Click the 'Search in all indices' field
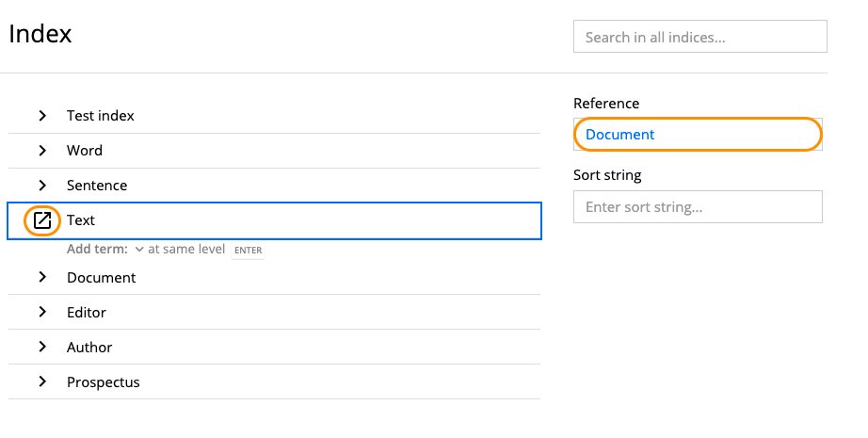Image resolution: width=868 pixels, height=438 pixels. pos(699,37)
